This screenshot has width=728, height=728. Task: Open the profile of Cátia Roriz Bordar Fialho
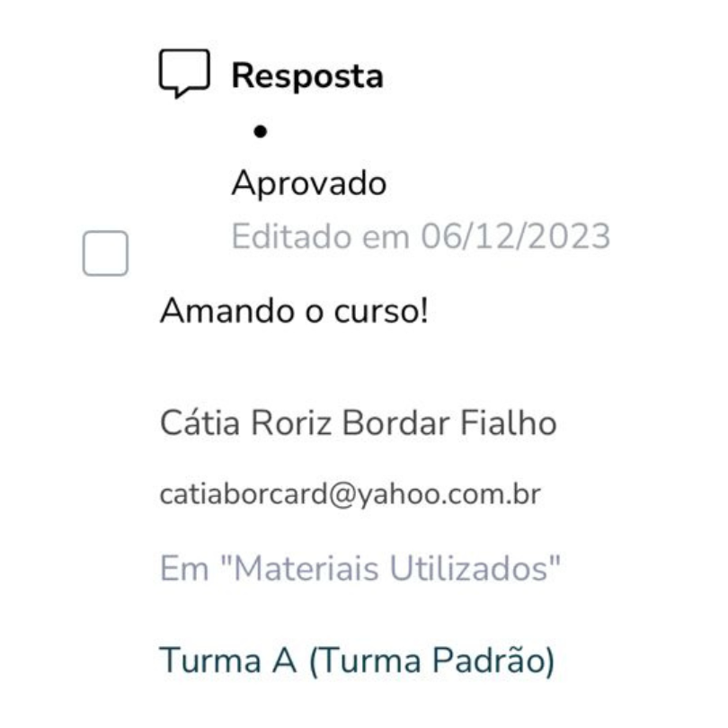coord(358,423)
